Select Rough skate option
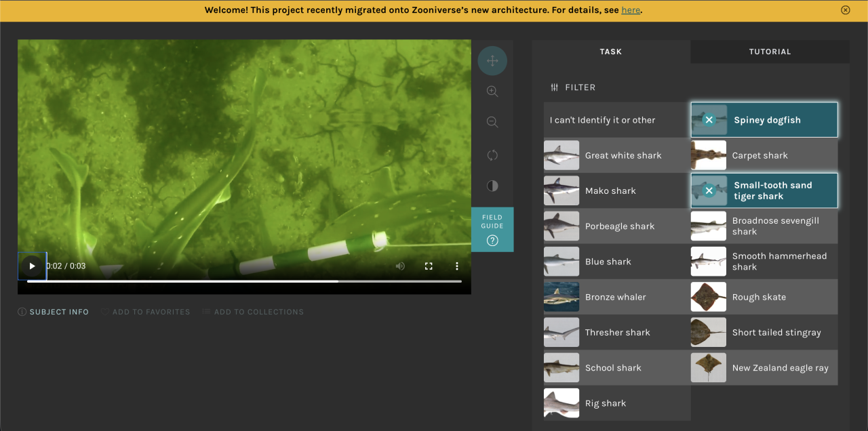868x431 pixels. (x=764, y=297)
